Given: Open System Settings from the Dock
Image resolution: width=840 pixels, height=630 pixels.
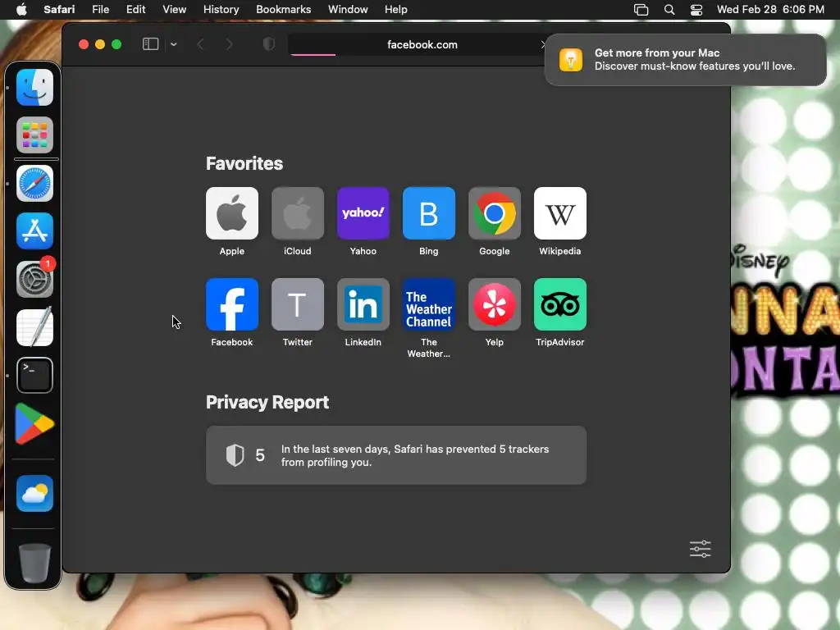Looking at the screenshot, I should click(34, 279).
